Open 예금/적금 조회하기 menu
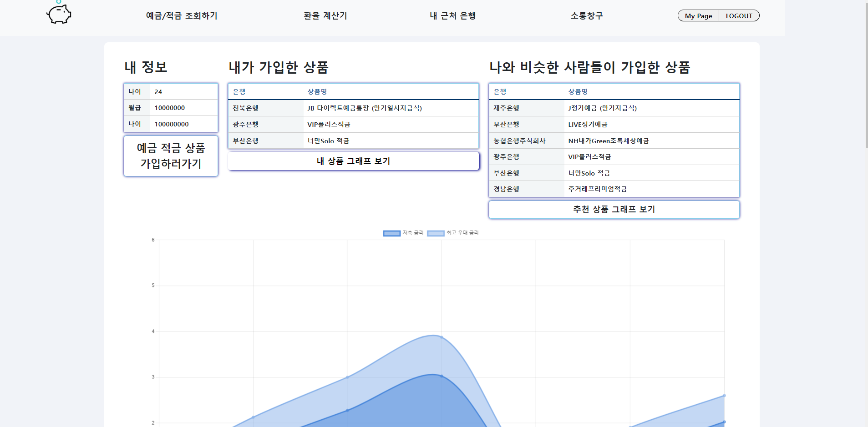The width and height of the screenshot is (868, 427). [x=182, y=16]
